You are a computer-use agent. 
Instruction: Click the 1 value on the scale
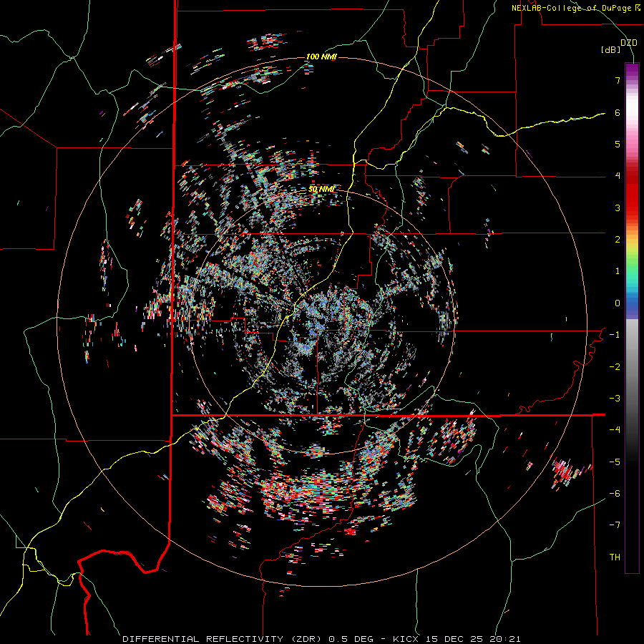coord(618,271)
